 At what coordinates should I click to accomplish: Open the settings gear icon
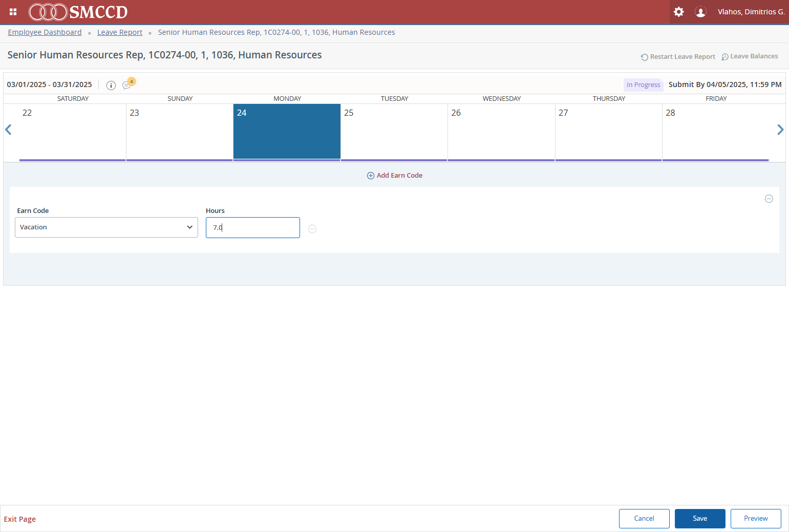click(x=678, y=12)
